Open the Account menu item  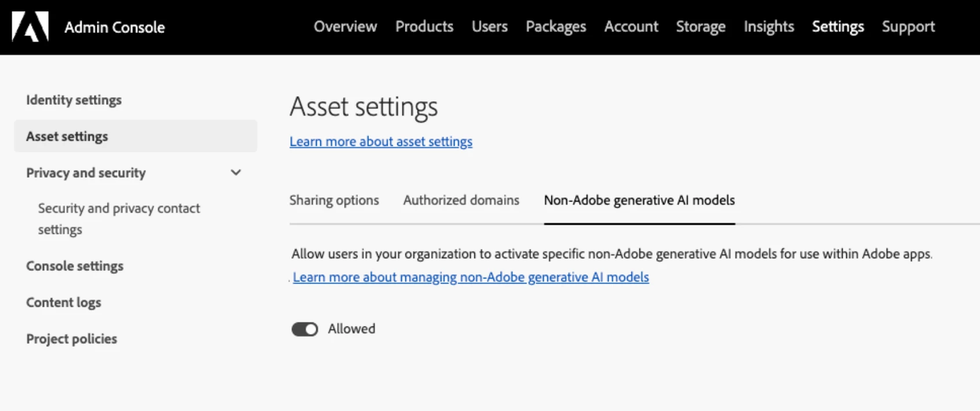coord(631,27)
